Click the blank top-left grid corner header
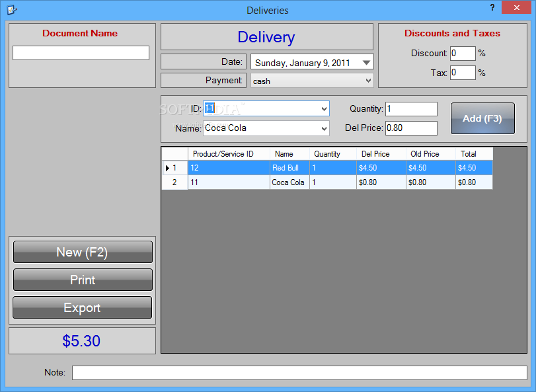536x392 pixels. 174,154
